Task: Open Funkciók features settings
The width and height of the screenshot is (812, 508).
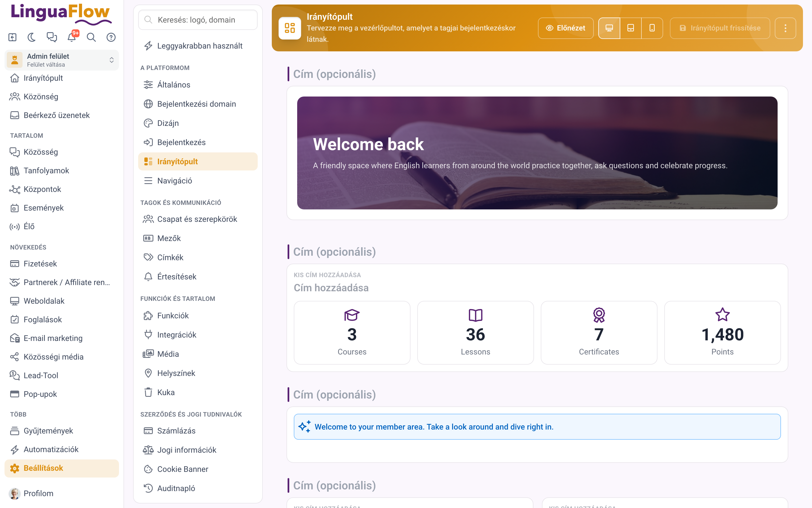Action: point(198,316)
